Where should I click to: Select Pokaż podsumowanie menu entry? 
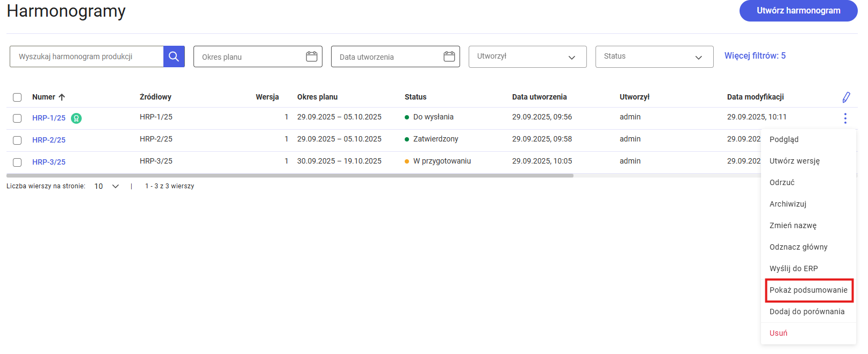click(x=808, y=290)
